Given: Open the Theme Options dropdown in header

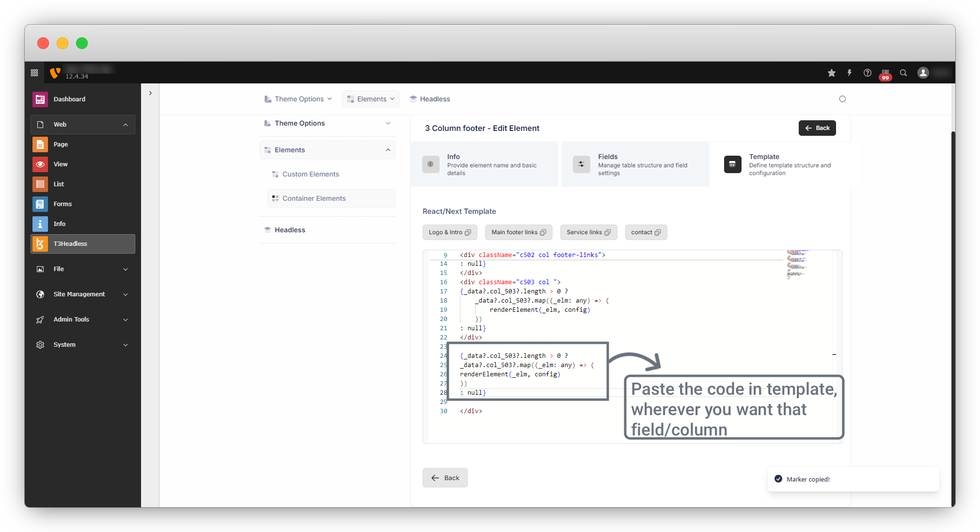Looking at the screenshot, I should (299, 99).
